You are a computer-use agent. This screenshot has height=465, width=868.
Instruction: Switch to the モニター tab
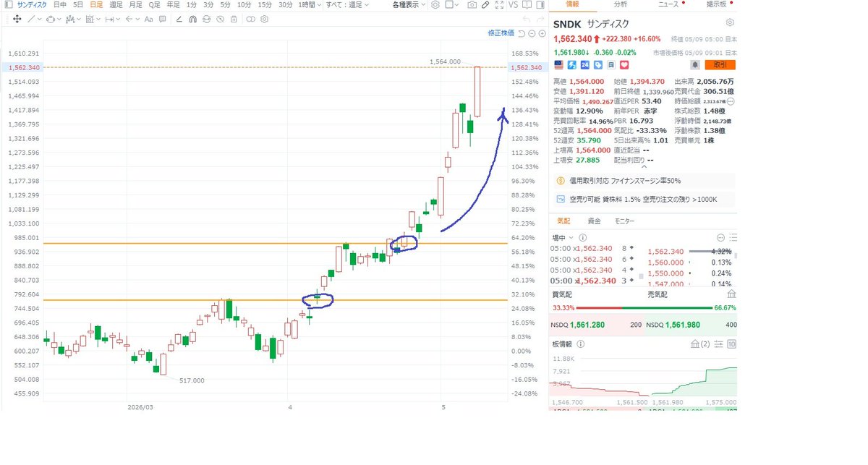[624, 221]
